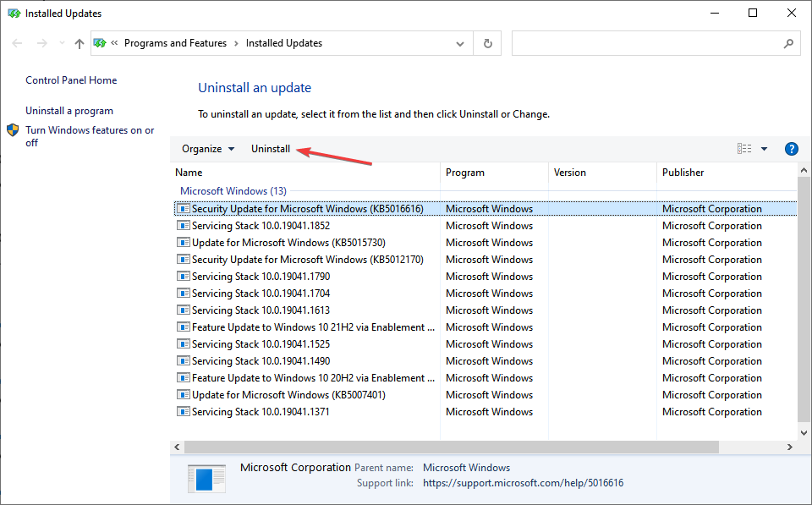
Task: Click the back navigation arrow
Action: click(17, 43)
